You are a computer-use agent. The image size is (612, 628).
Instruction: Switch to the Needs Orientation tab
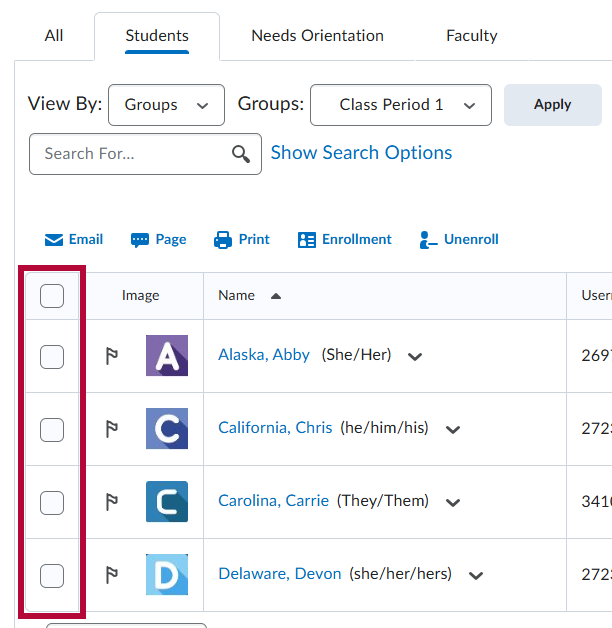pos(317,36)
